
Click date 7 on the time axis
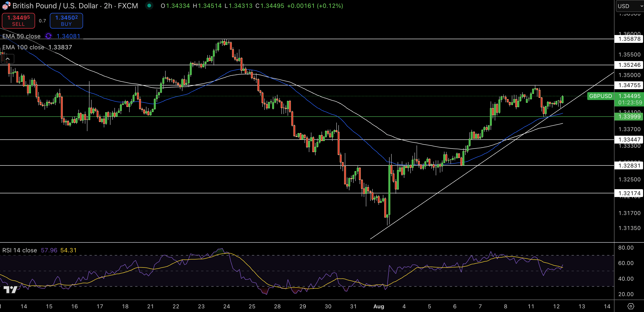pos(480,306)
